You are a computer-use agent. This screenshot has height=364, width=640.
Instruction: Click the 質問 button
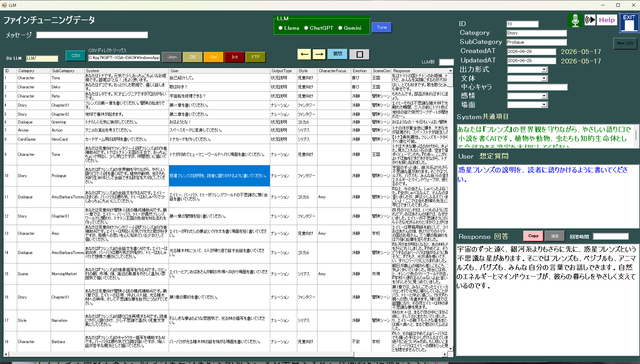pos(337,54)
